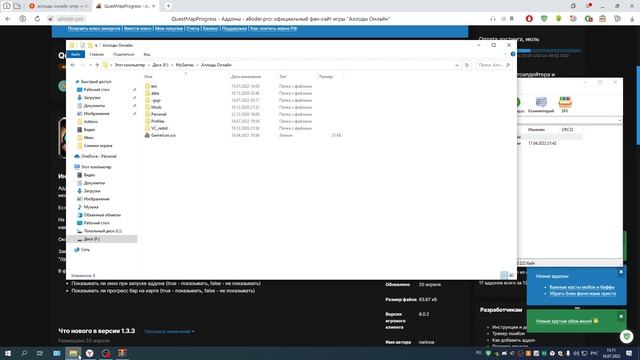The width and height of the screenshot is (640, 360).
Task: Open the VC_redist folder
Action: [x=159, y=128]
